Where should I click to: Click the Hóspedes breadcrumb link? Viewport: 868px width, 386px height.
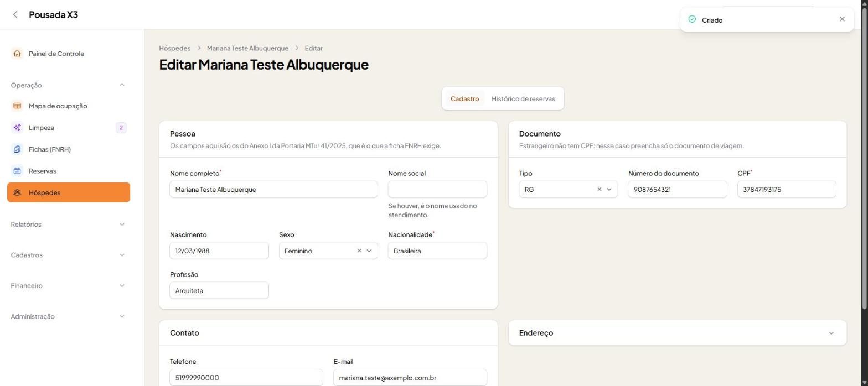[x=174, y=48]
